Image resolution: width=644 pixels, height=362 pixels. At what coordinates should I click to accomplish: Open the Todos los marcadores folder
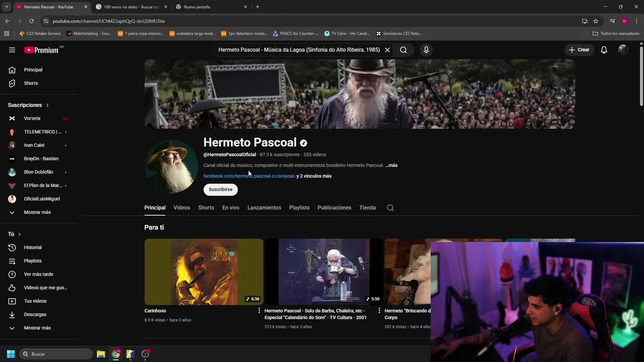(616, 34)
